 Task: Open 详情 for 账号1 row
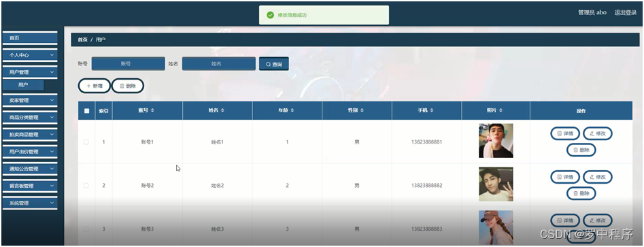click(564, 133)
